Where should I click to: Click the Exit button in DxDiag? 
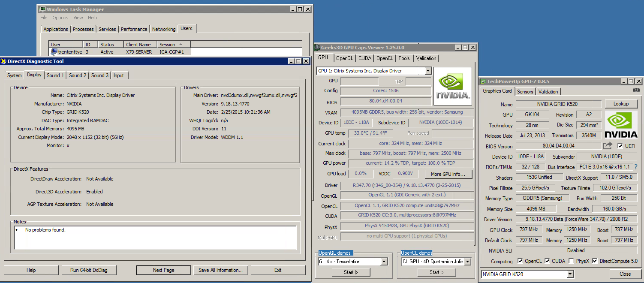278,270
